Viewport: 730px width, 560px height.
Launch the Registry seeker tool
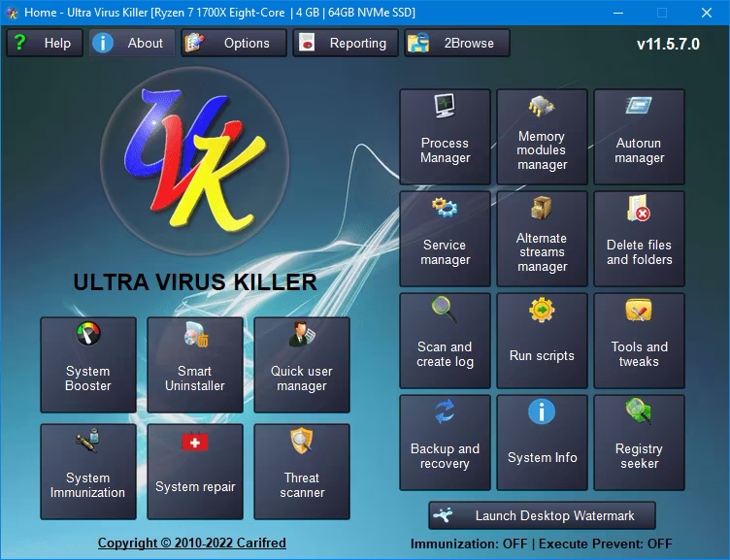(x=639, y=442)
